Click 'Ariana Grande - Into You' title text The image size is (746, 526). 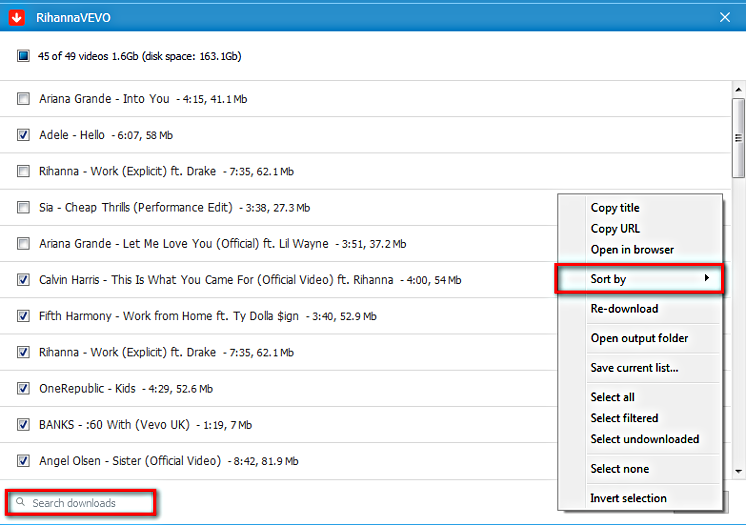pyautogui.click(x=104, y=99)
